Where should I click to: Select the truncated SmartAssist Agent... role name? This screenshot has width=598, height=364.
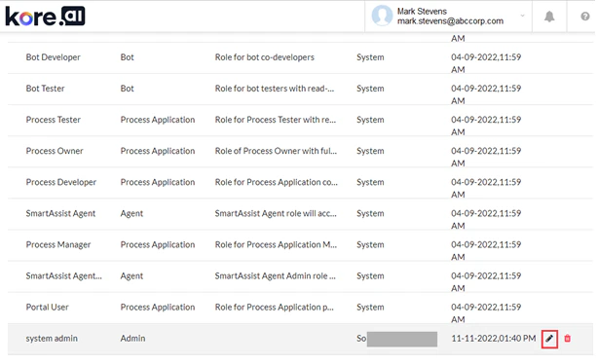click(63, 276)
